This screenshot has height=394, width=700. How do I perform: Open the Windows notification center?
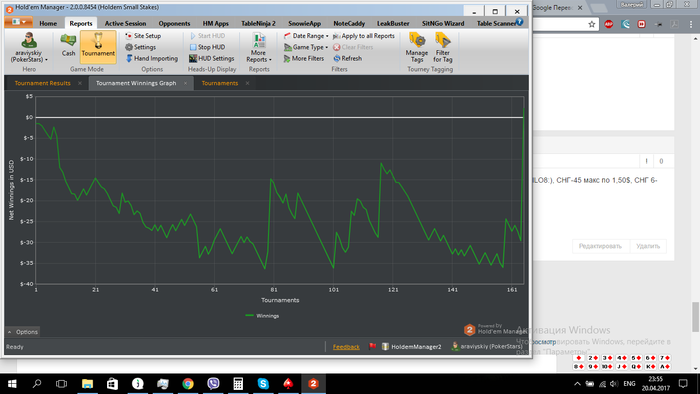[x=683, y=383]
